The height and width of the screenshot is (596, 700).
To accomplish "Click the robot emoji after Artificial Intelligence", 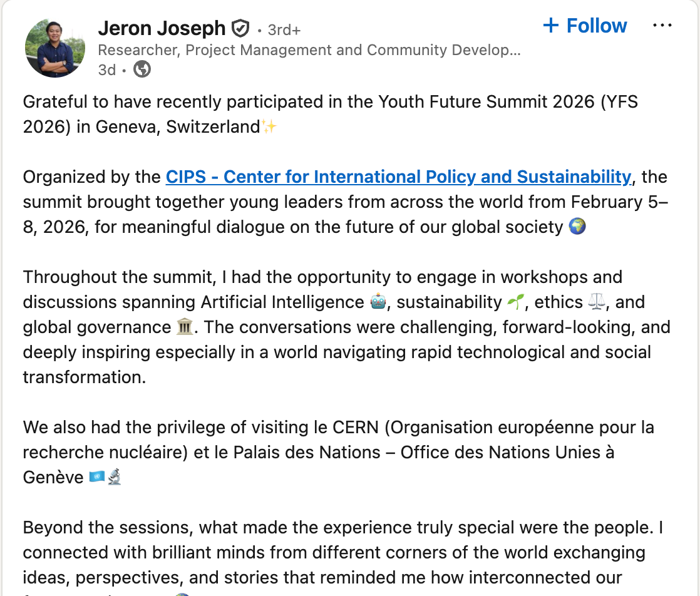I will pyautogui.click(x=378, y=302).
